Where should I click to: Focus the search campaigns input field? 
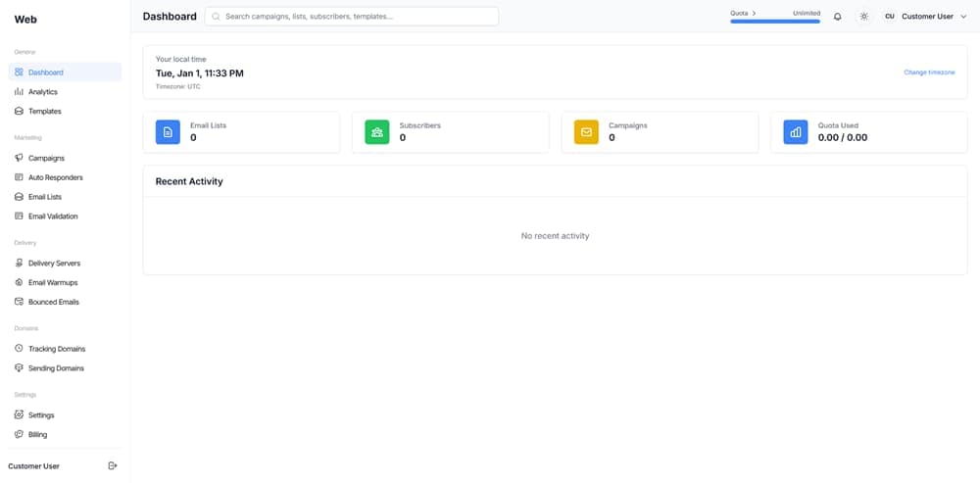[x=353, y=17]
